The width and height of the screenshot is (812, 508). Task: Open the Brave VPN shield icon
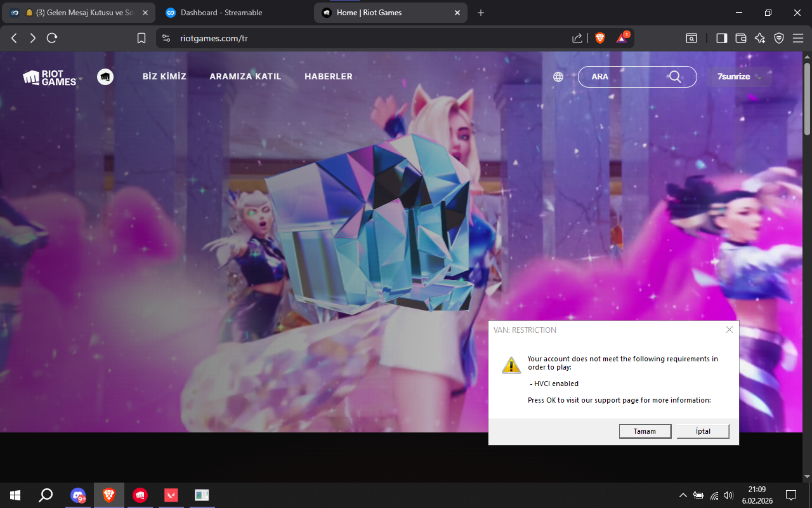click(779, 38)
